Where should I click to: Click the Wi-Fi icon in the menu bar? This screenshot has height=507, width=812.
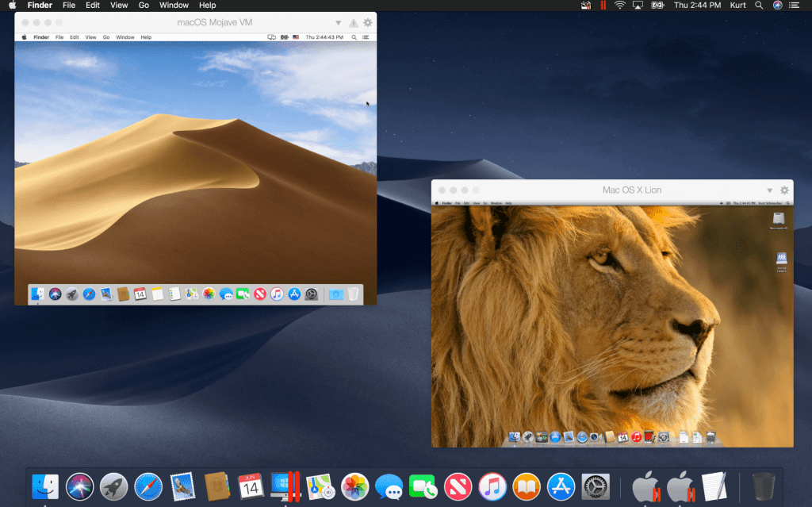coord(619,6)
